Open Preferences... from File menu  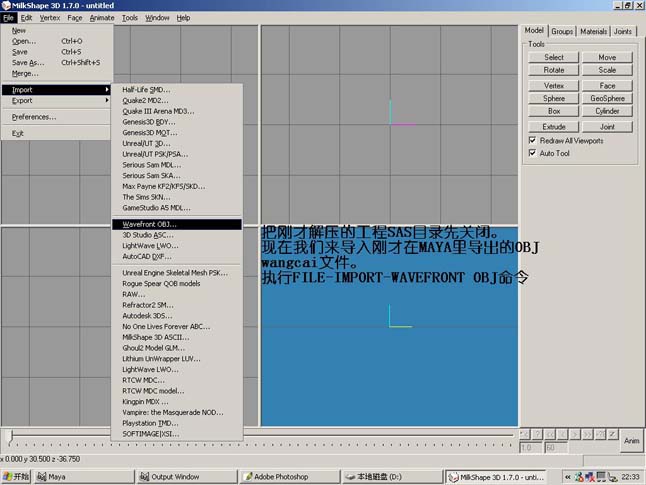coord(56,117)
